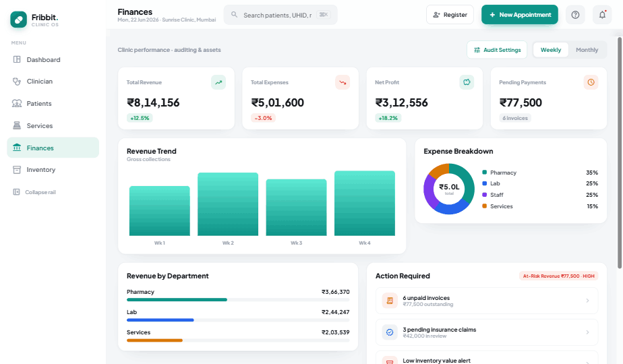This screenshot has height=364, width=623.
Task: Click the ⌘K shortcut badge in search
Action: pyautogui.click(x=324, y=15)
